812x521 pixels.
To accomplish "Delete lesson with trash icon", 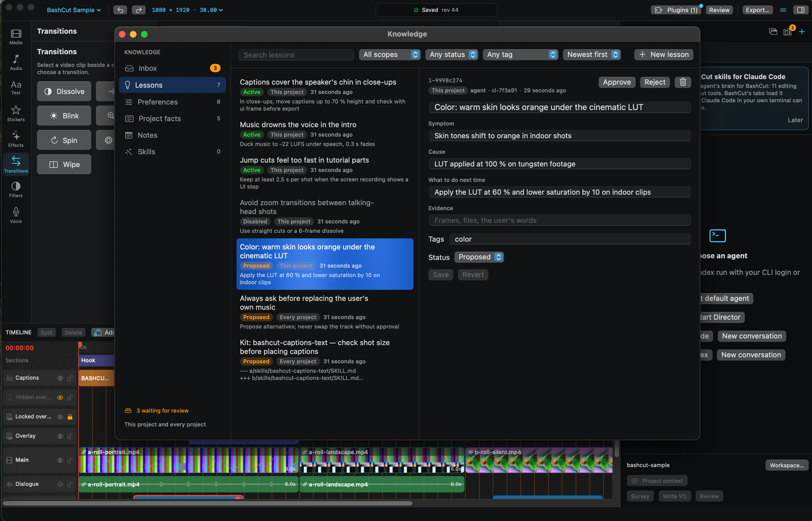I will pyautogui.click(x=683, y=82).
